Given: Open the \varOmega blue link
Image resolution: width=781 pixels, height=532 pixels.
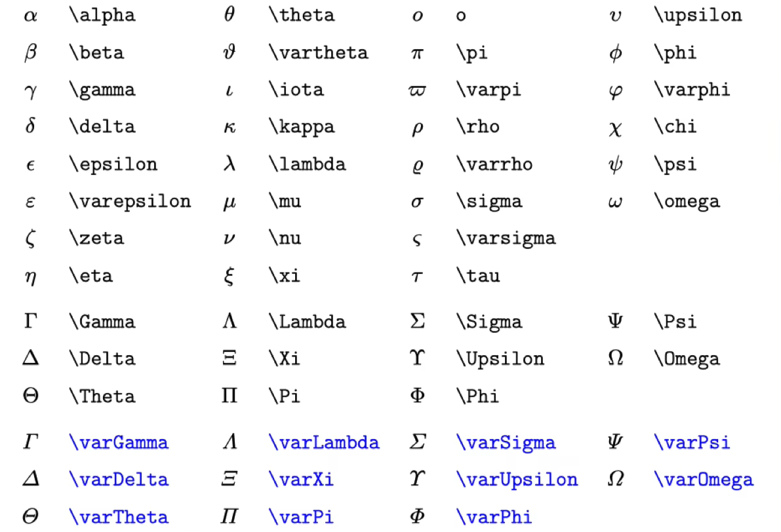Looking at the screenshot, I should click(704, 480).
